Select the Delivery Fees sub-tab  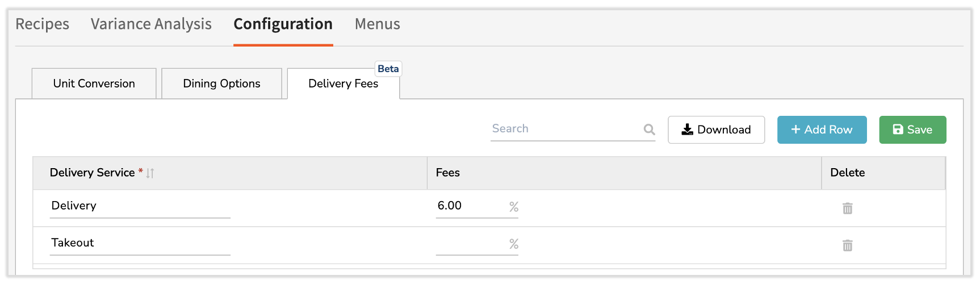(343, 84)
